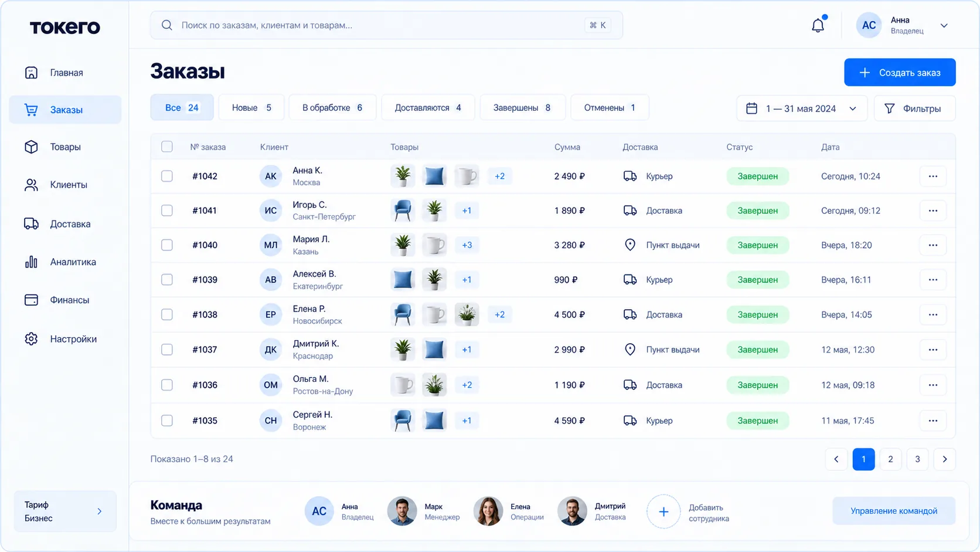Expand the Тариф Бизнес panel
The height and width of the screenshot is (552, 980).
coord(65,512)
